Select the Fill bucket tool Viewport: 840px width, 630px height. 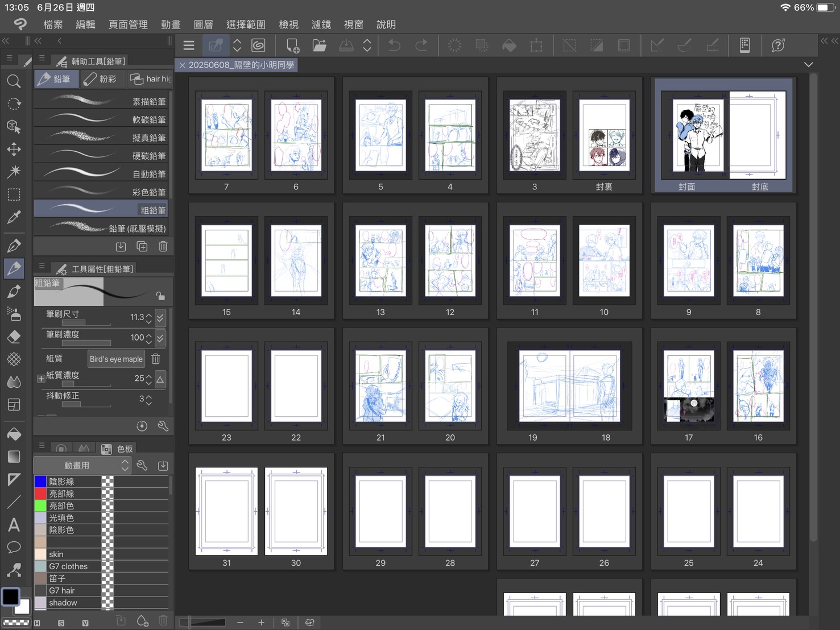14,434
